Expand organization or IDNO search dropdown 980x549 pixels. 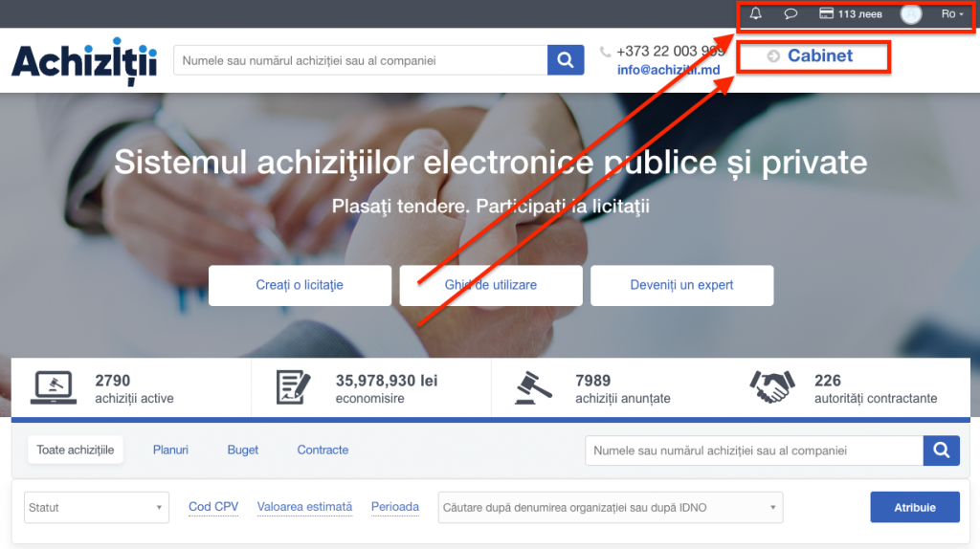(610, 508)
